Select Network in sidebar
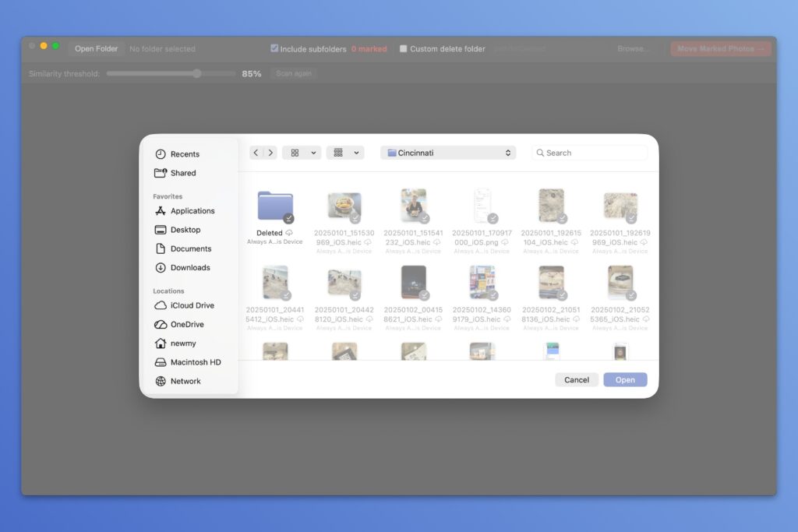 pyautogui.click(x=185, y=381)
